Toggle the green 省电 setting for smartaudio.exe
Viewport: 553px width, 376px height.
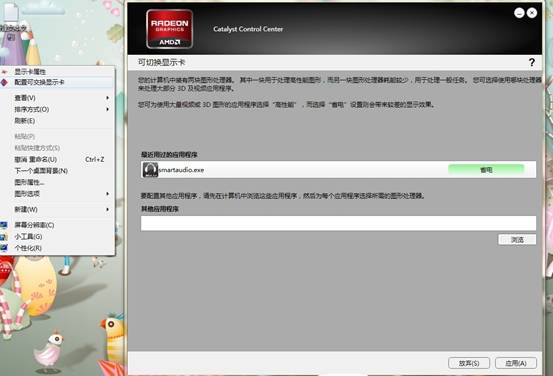(x=486, y=170)
